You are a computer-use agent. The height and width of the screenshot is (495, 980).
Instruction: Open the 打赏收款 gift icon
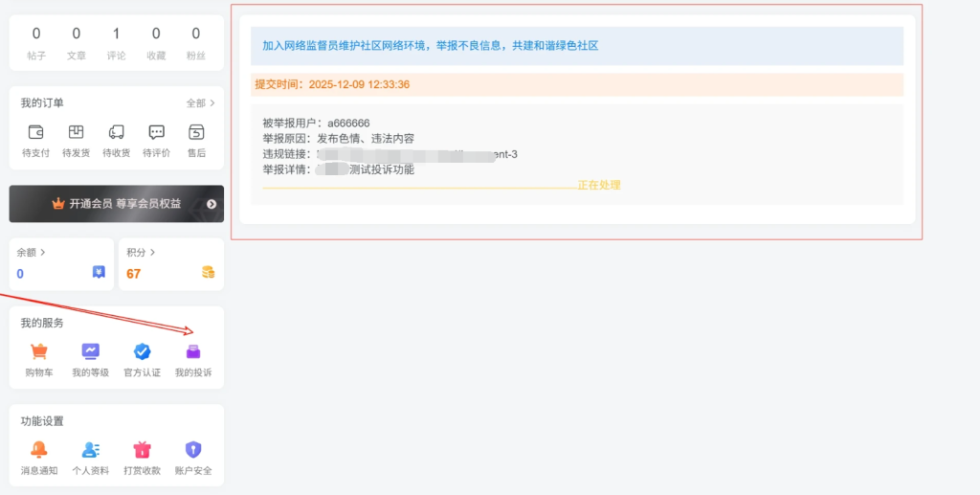point(143,449)
